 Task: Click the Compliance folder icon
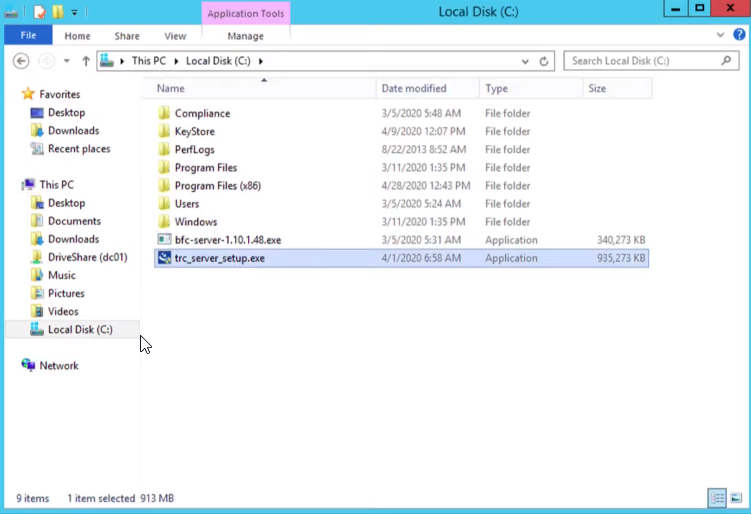[x=165, y=114]
